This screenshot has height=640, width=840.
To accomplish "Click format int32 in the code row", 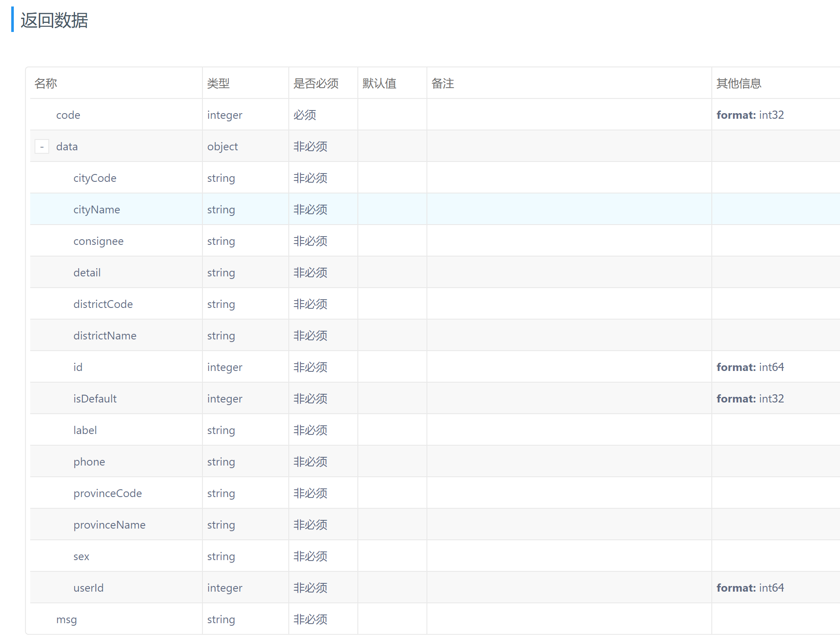I will [750, 115].
